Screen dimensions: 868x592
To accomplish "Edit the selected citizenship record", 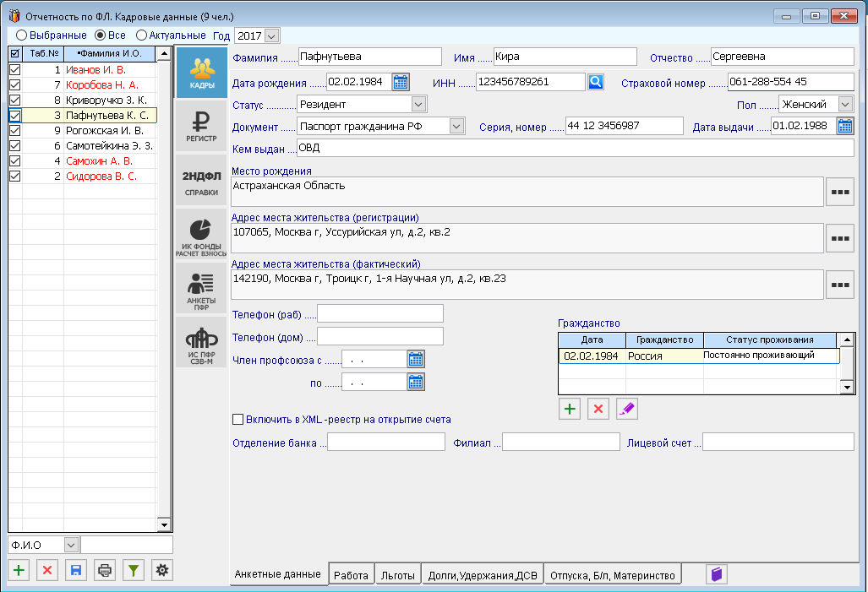I will tap(627, 409).
